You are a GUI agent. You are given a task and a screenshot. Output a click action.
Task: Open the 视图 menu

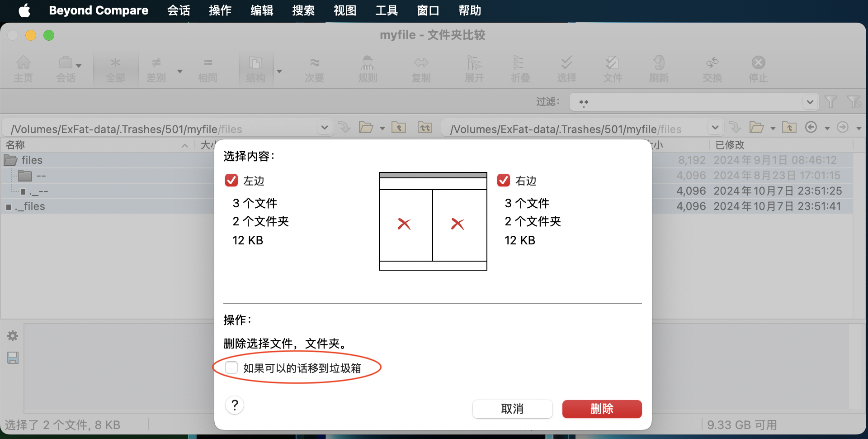(x=345, y=10)
